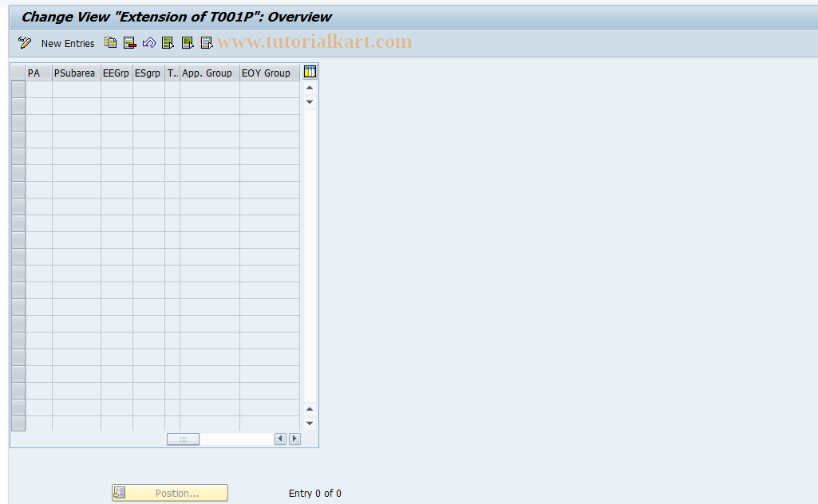Click Select All icon
Image resolution: width=818 pixels, height=504 pixels.
coord(168,43)
